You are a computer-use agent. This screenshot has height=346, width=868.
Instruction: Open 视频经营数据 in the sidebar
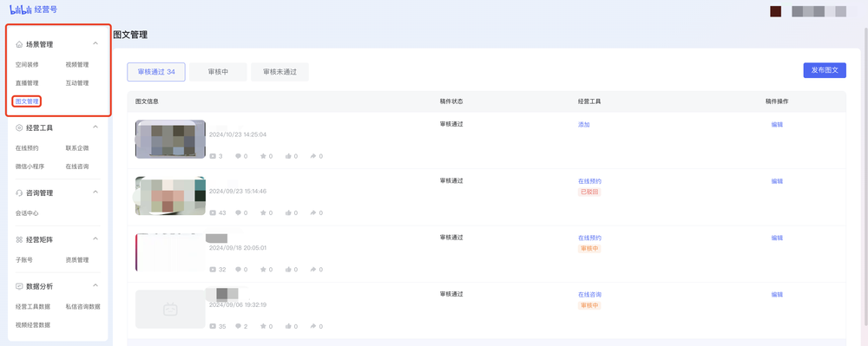point(33,325)
